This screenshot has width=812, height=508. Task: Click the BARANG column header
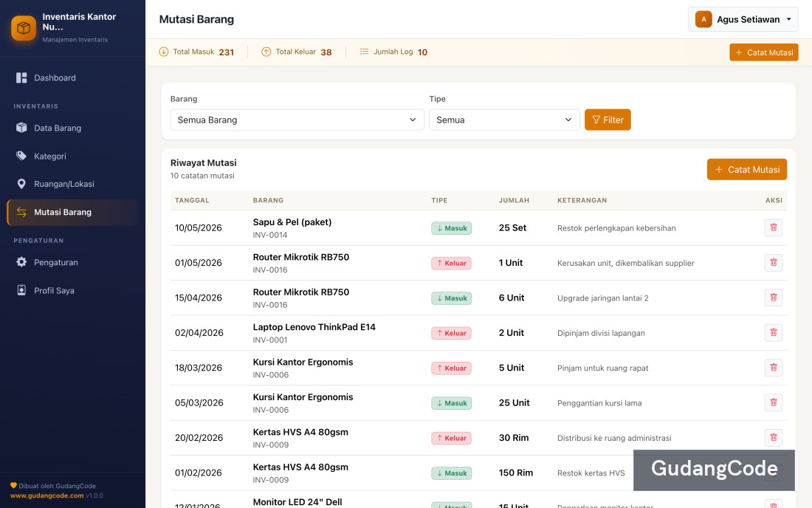tap(268, 200)
